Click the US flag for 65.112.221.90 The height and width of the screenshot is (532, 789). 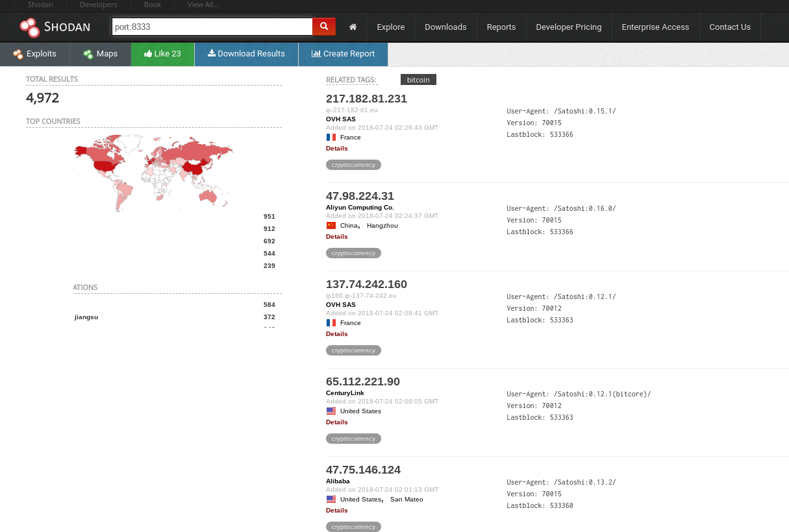coord(331,411)
